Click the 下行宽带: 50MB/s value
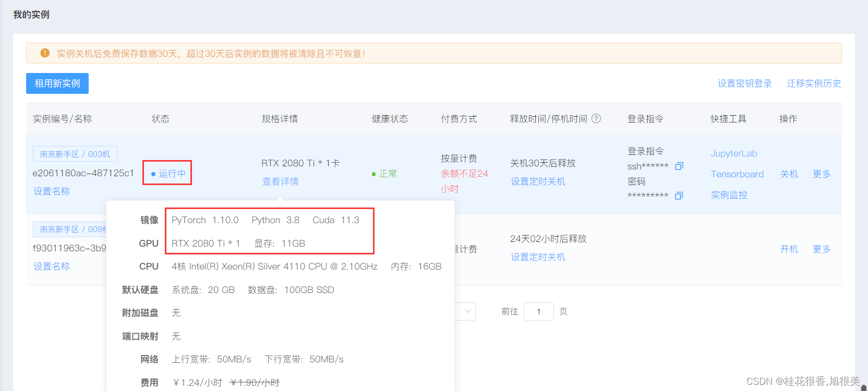 (304, 359)
